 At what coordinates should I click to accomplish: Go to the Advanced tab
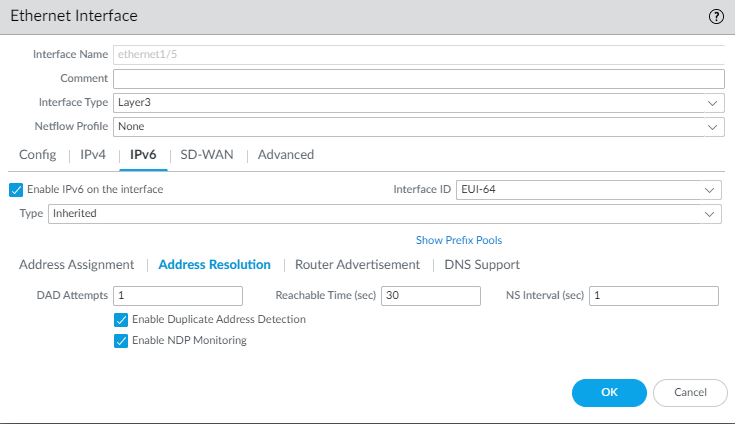tap(286, 155)
